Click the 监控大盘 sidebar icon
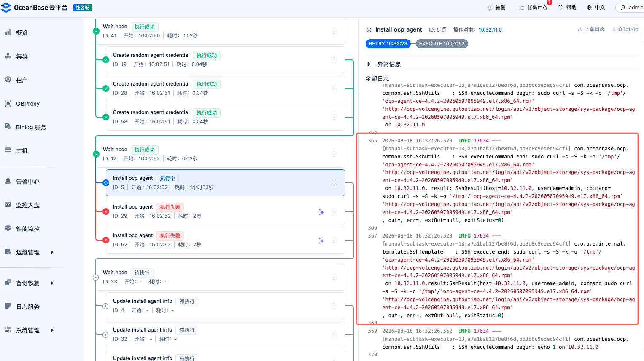 pyautogui.click(x=8, y=205)
